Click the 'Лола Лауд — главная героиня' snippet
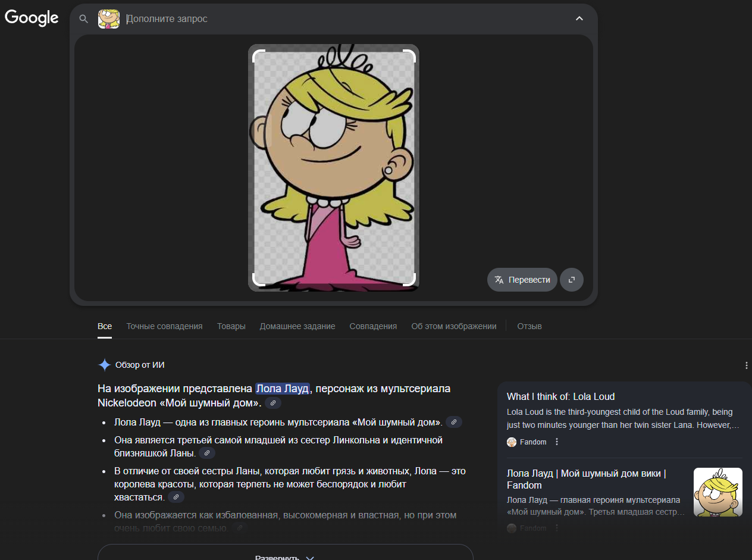This screenshot has height=560, width=752. pyautogui.click(x=596, y=506)
